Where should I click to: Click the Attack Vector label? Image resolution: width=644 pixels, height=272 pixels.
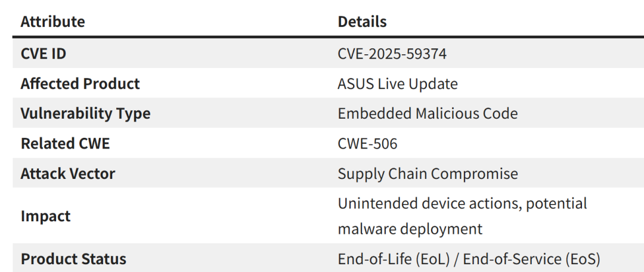pos(67,174)
